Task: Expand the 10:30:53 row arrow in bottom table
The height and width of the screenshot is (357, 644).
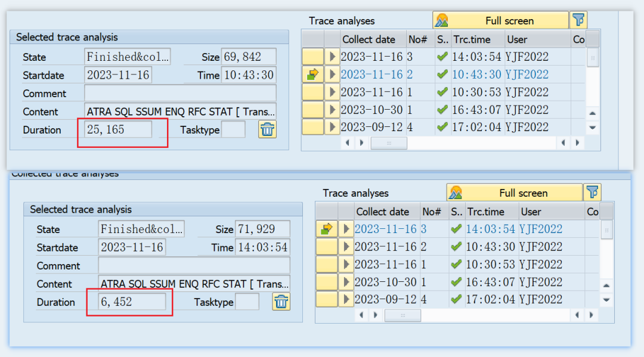Action: (346, 264)
